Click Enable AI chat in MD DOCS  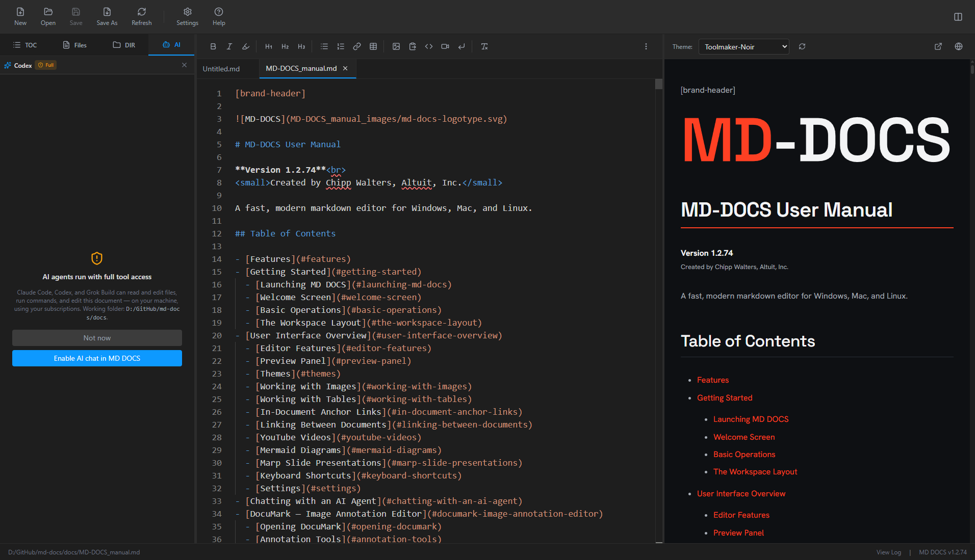97,358
